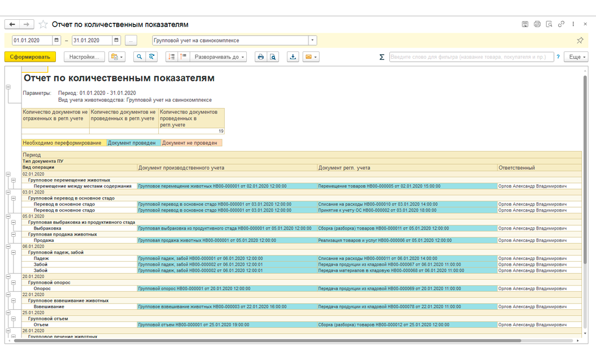This screenshot has height=364, width=596.
Task: Collapse the 02.01.2020 date group
Action: pyautogui.click(x=8, y=174)
